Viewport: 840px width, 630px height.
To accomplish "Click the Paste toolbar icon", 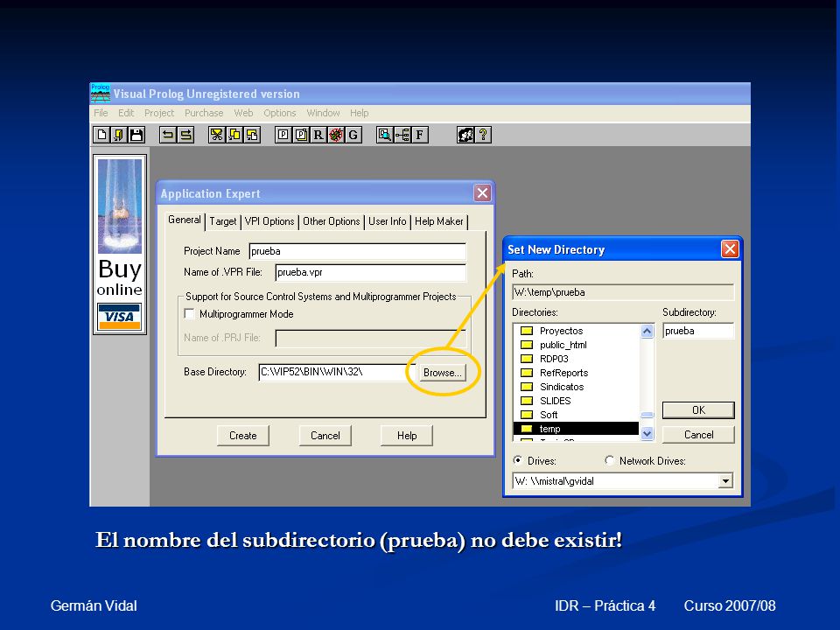I will point(252,135).
